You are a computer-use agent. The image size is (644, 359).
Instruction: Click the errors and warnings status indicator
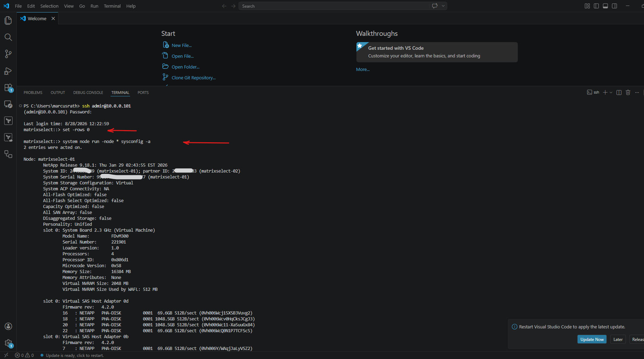coord(24,355)
